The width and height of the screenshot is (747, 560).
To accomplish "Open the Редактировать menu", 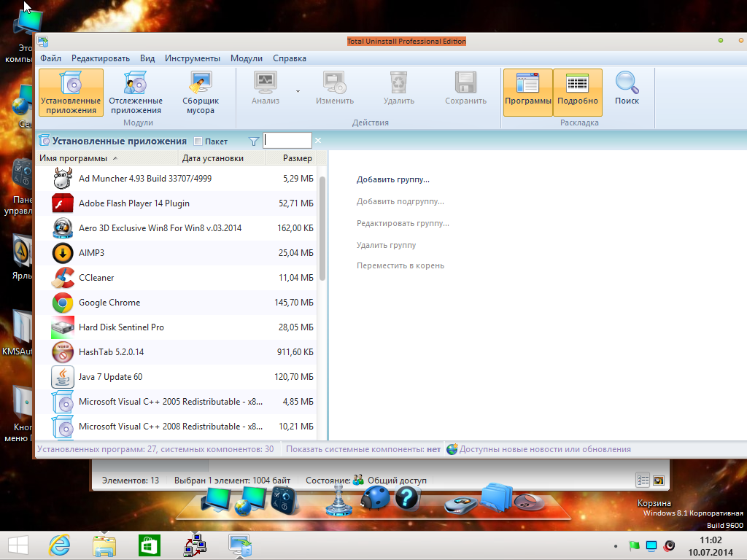I will 101,58.
